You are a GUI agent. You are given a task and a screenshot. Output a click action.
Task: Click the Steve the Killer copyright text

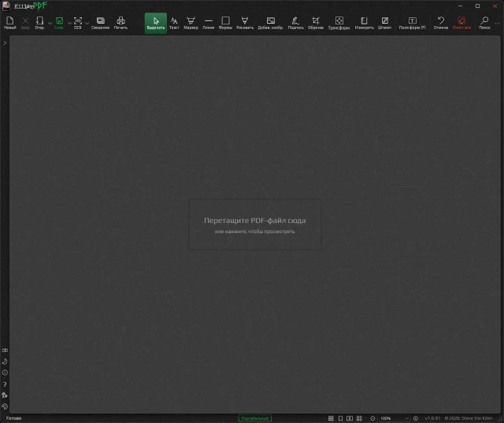pos(469,418)
